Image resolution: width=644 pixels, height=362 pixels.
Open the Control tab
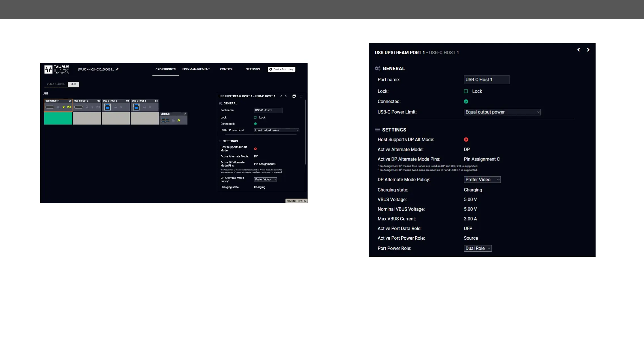[x=227, y=70]
